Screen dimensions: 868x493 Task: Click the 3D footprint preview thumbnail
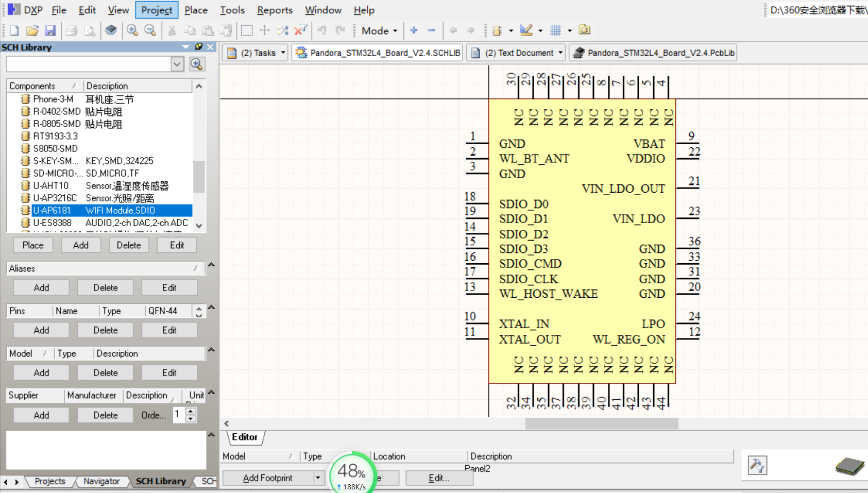[x=850, y=466]
